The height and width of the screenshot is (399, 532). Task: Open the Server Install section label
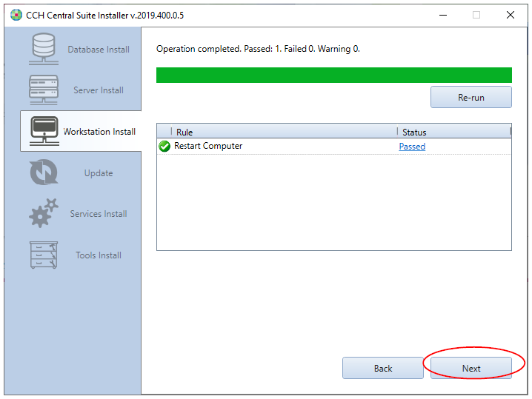click(x=99, y=90)
